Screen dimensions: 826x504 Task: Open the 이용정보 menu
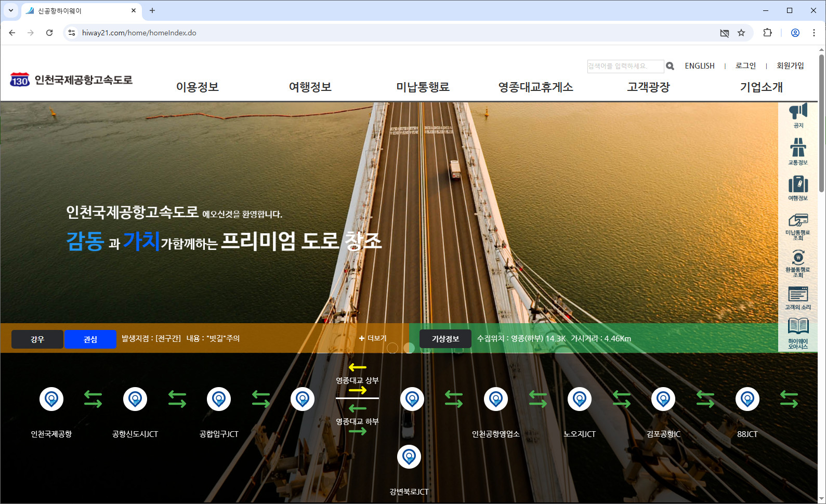tap(198, 87)
